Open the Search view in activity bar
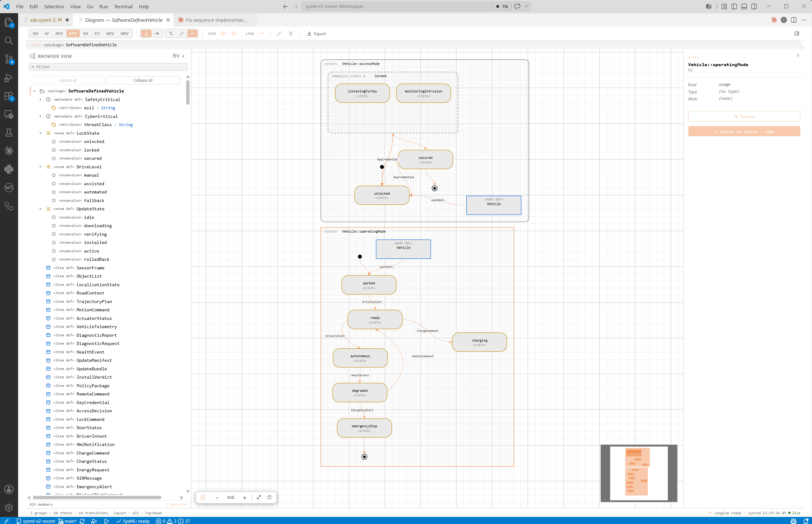812x524 pixels. 9,41
